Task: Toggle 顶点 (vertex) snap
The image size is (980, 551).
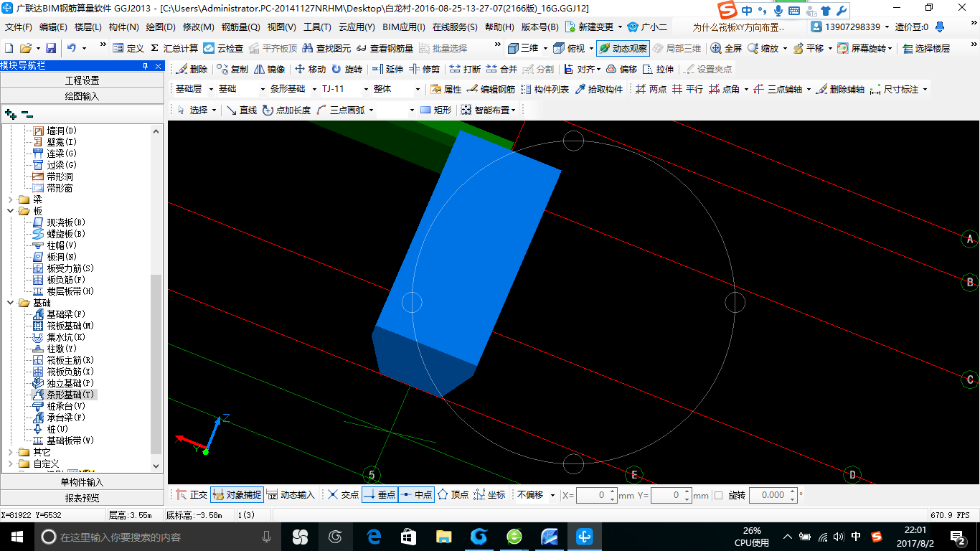Action: point(453,495)
